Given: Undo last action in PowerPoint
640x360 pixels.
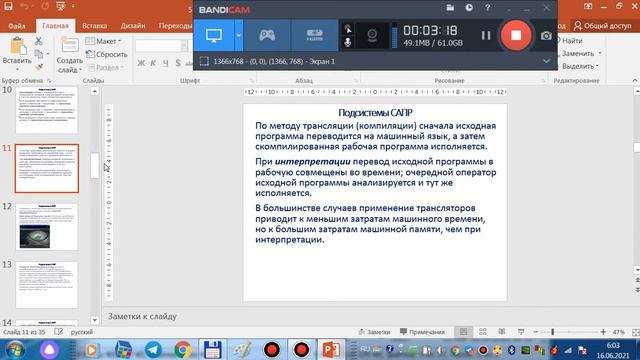Looking at the screenshot, I should coord(25,6).
